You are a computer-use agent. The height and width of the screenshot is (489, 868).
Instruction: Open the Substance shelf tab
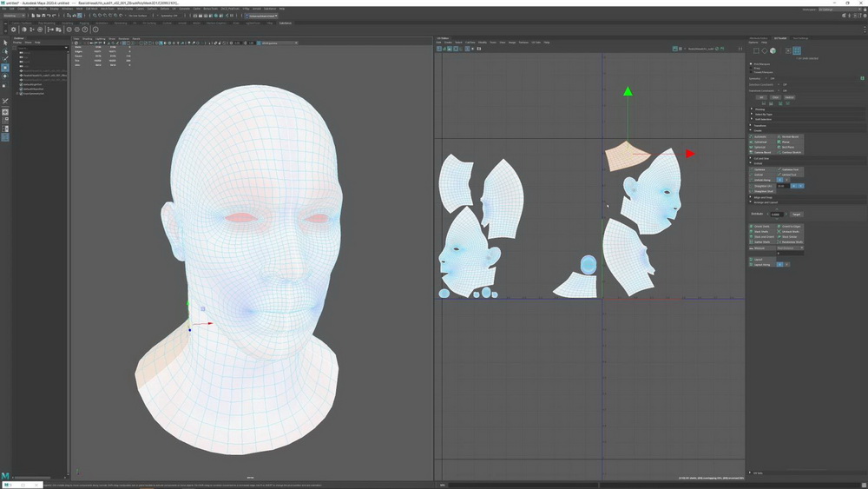pos(285,23)
